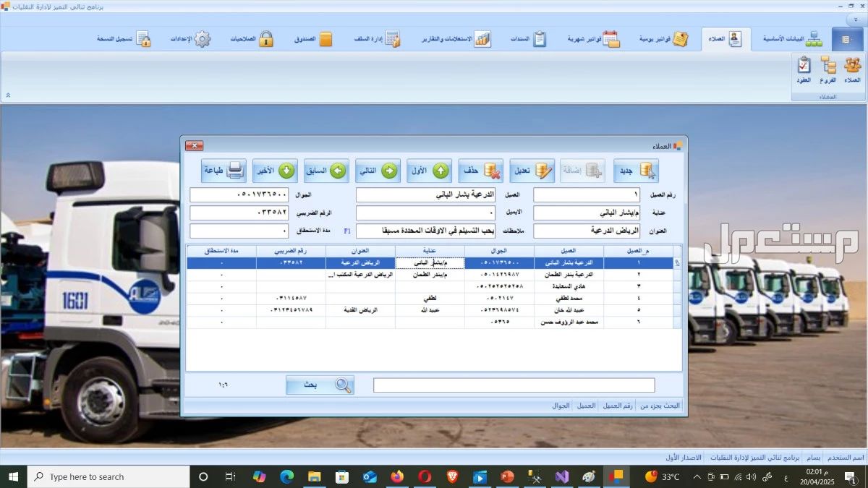Click the الجوال mobile input field
The image size is (868, 488).
click(239, 194)
